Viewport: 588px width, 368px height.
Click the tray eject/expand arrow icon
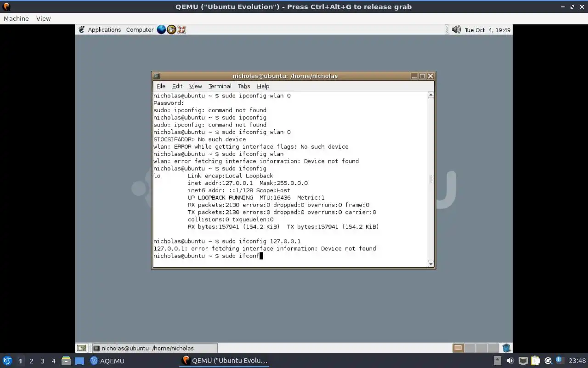coord(497,361)
